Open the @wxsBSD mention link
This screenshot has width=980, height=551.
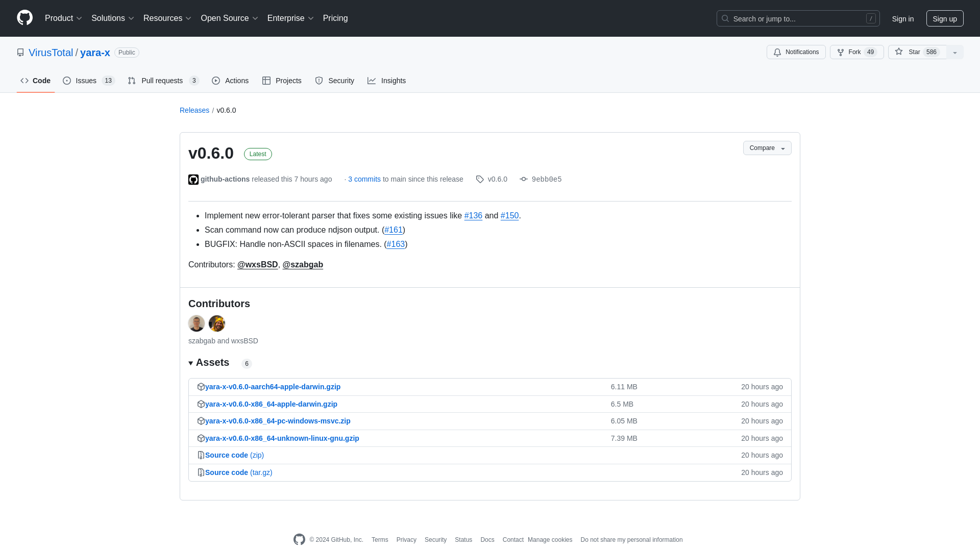(258, 265)
